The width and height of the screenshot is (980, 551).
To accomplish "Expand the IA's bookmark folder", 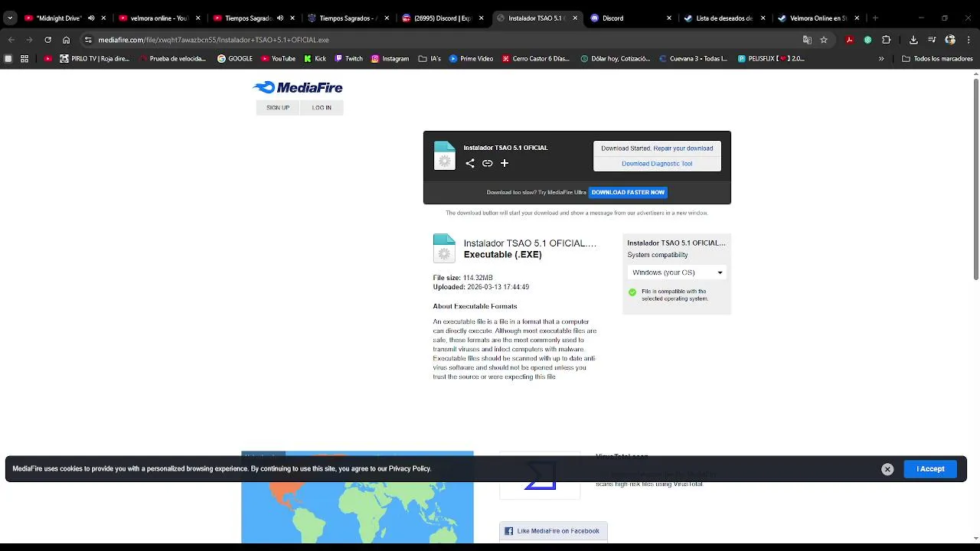I will coord(430,58).
